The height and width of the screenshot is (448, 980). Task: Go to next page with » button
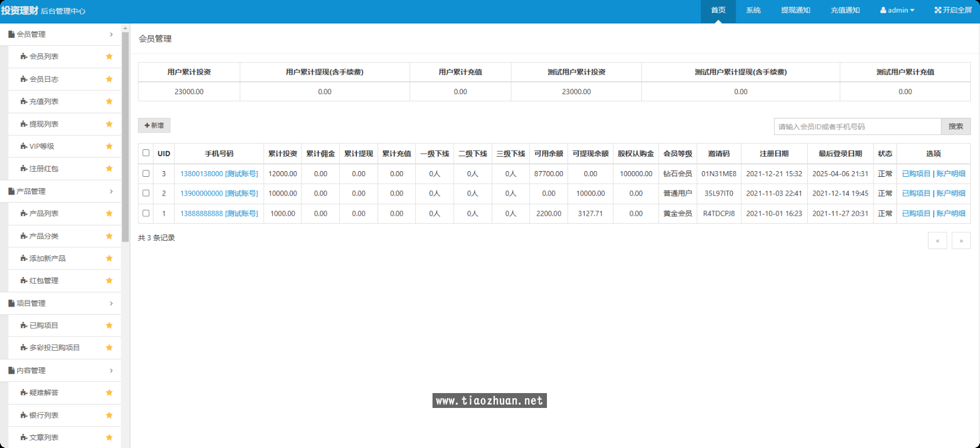coord(961,241)
